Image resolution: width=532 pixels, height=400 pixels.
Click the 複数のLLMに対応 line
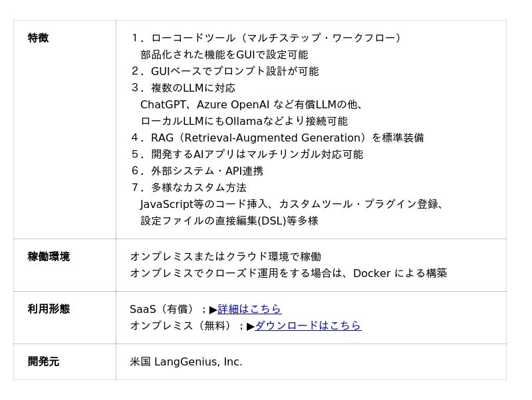coord(183,88)
